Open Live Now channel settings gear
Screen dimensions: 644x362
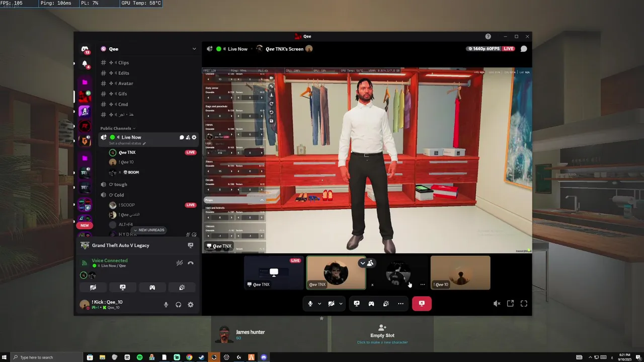(194, 137)
